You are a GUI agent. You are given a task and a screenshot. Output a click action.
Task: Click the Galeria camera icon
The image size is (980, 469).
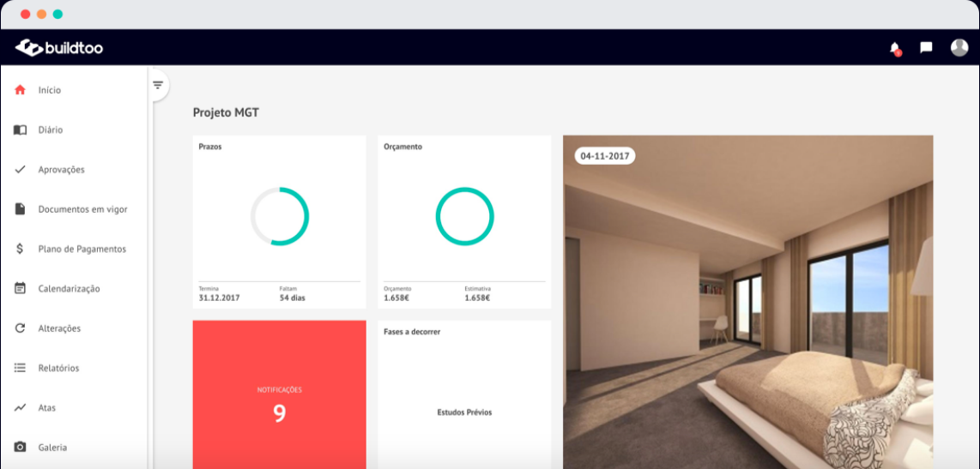21,447
